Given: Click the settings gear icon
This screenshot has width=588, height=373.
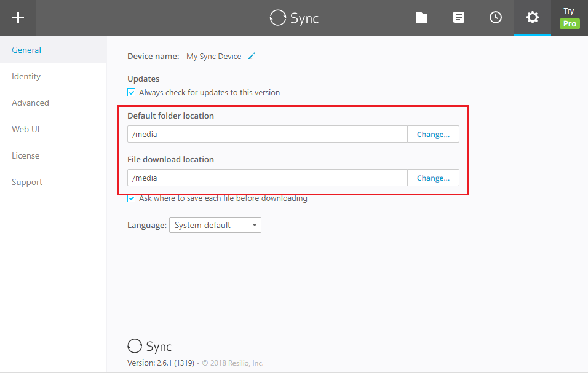Looking at the screenshot, I should [x=533, y=18].
